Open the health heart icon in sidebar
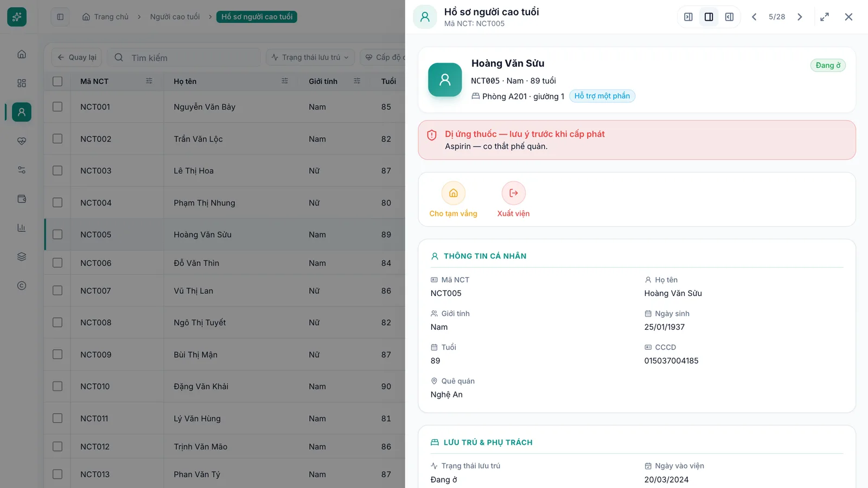This screenshot has height=488, width=868. (22, 141)
